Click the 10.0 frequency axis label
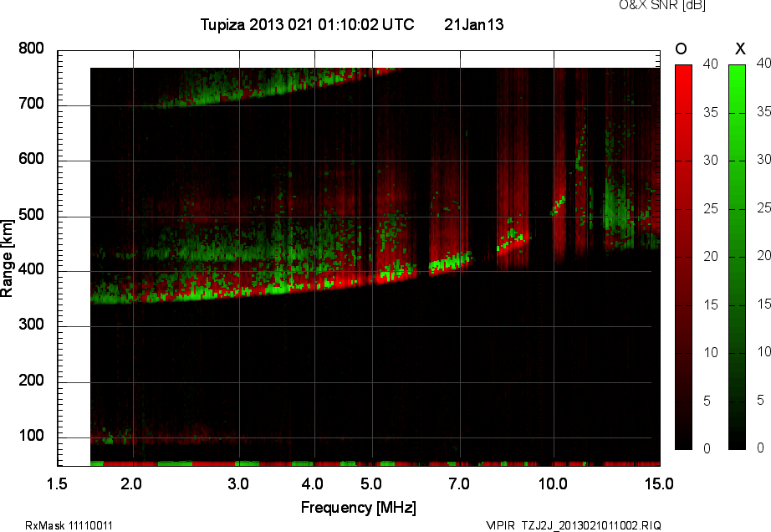This screenshot has height=532, width=771. (553, 483)
